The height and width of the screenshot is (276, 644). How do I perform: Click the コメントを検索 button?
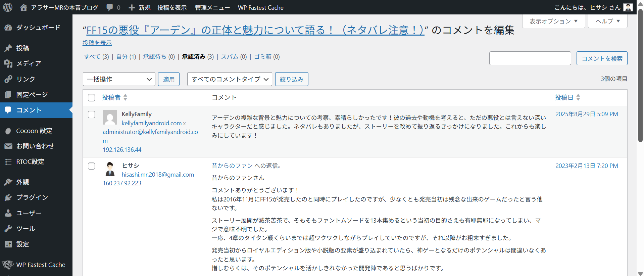click(602, 58)
